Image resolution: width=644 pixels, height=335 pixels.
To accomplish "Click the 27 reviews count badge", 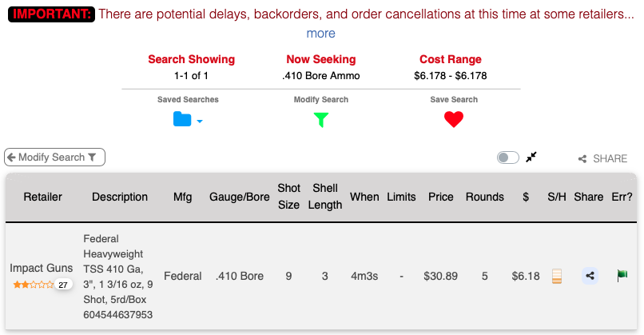I will pos(63,284).
